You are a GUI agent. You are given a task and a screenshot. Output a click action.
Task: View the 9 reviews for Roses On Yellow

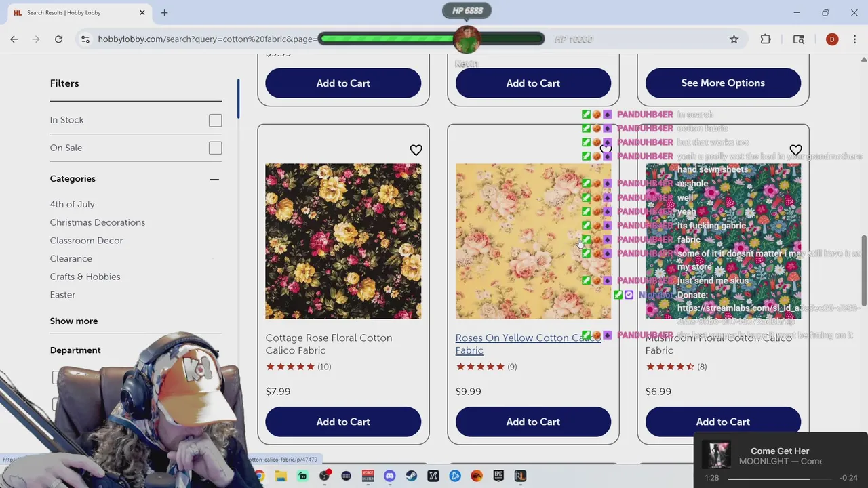pyautogui.click(x=512, y=367)
